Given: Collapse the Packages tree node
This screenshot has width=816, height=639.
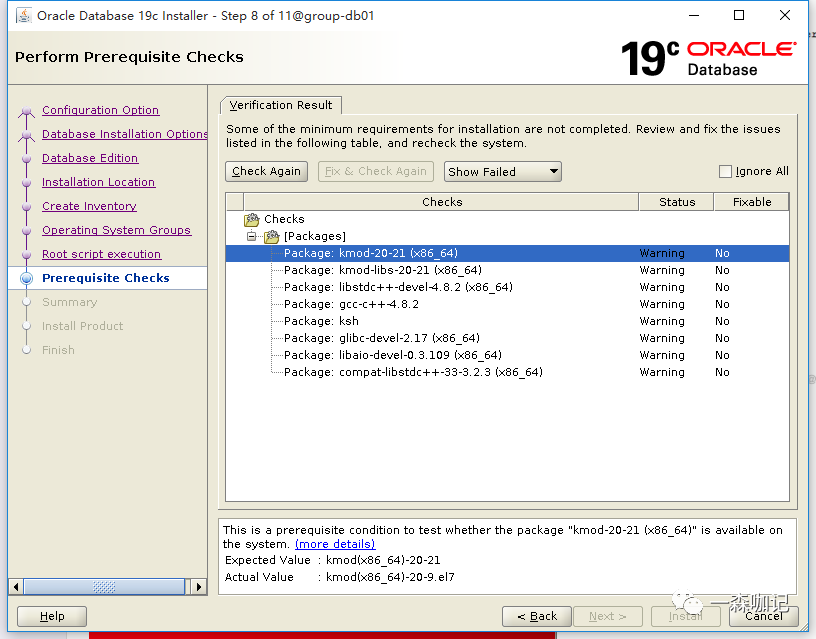Looking at the screenshot, I should point(252,236).
